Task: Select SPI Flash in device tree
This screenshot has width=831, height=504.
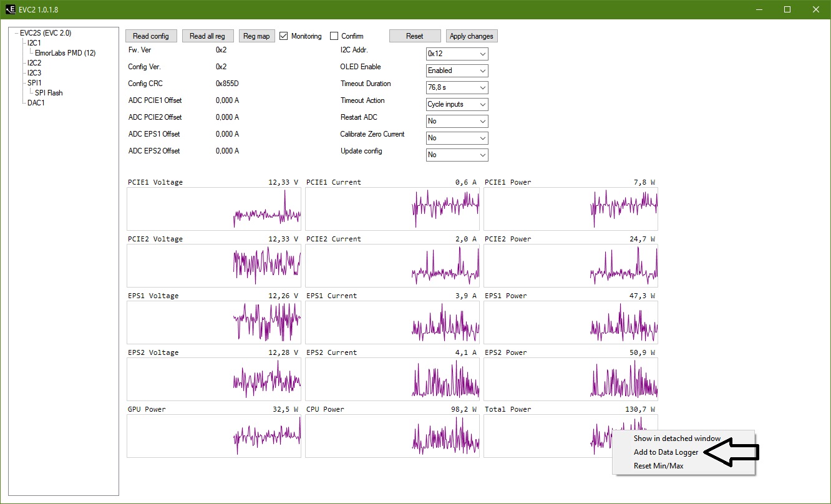Action: tap(49, 93)
